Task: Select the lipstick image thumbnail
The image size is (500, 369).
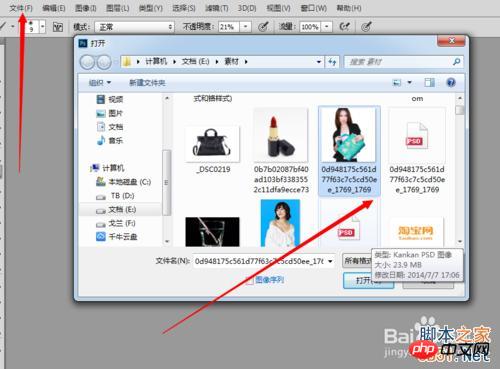Action: (x=281, y=135)
